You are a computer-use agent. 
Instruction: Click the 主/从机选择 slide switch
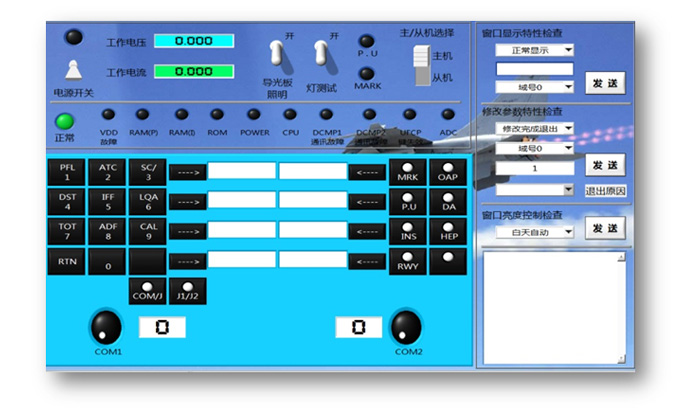[x=420, y=62]
